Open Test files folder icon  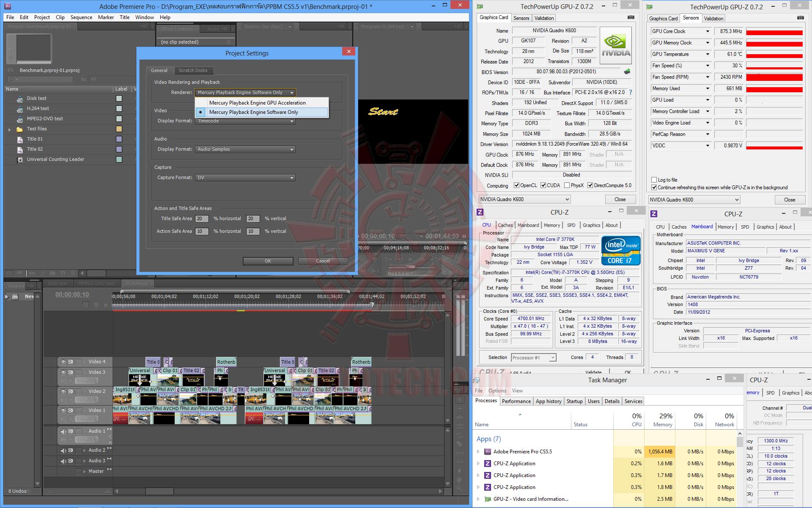coord(20,129)
